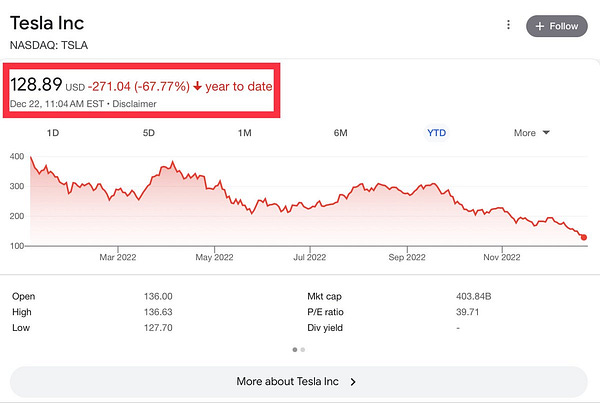
Task: Select the 1D chart range
Action: tap(53, 133)
